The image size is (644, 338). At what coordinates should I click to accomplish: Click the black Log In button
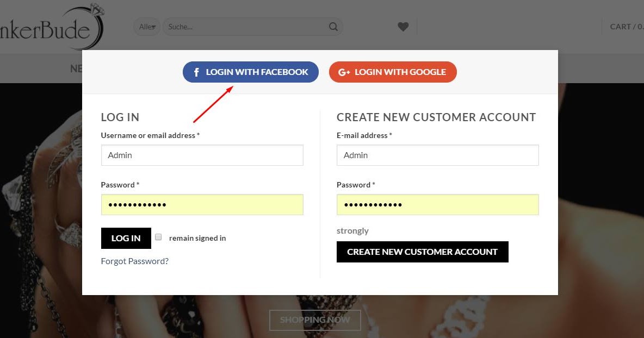126,238
